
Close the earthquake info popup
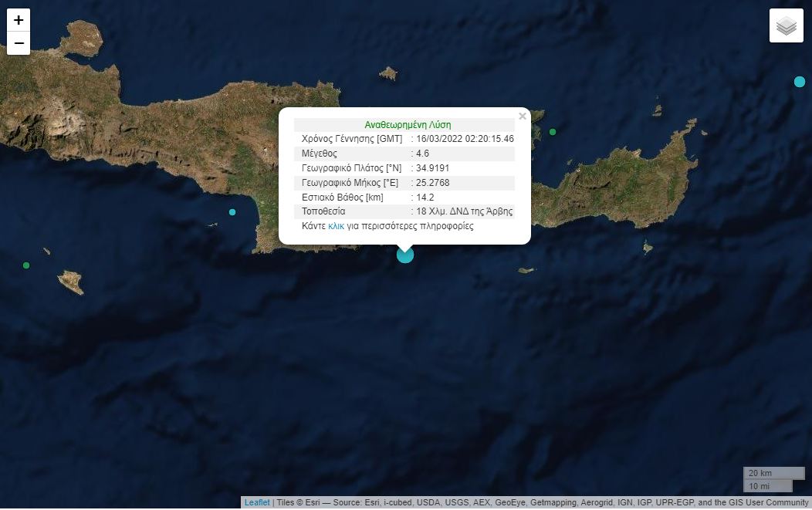pos(523,117)
